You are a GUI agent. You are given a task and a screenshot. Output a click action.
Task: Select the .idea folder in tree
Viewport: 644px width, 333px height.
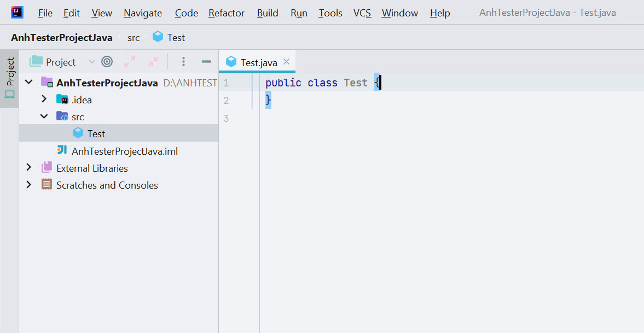(82, 100)
